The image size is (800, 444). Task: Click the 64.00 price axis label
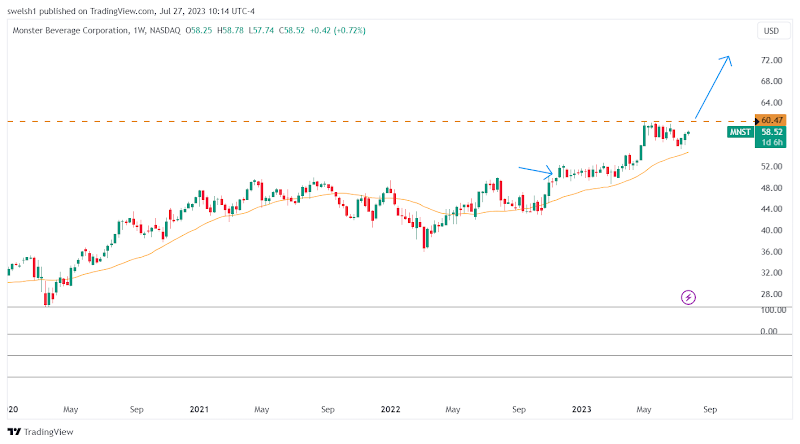point(771,103)
